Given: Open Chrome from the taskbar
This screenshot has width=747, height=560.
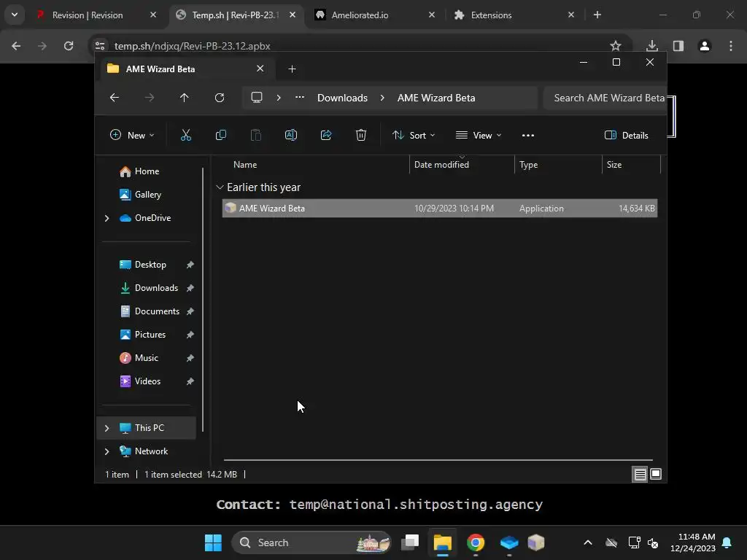Looking at the screenshot, I should tap(476, 542).
